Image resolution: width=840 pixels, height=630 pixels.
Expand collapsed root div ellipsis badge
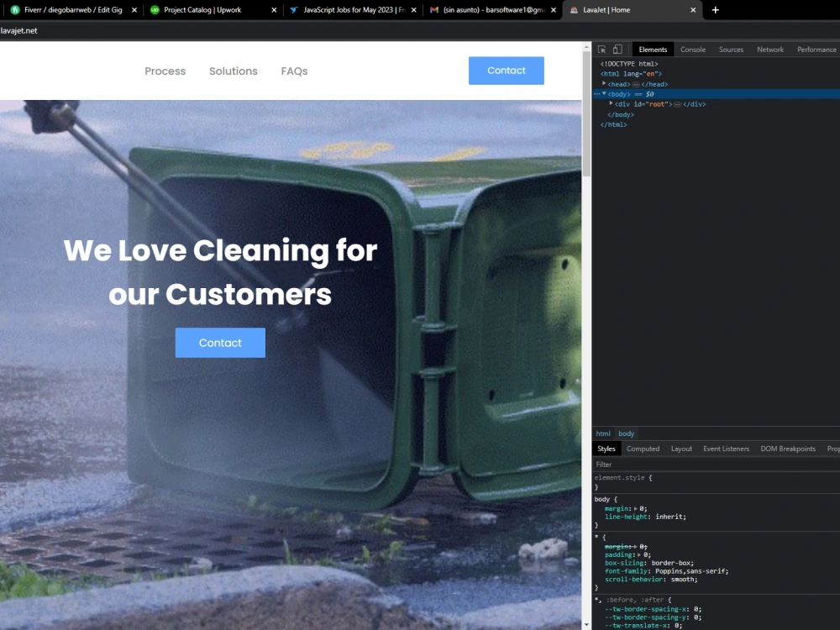pos(677,104)
